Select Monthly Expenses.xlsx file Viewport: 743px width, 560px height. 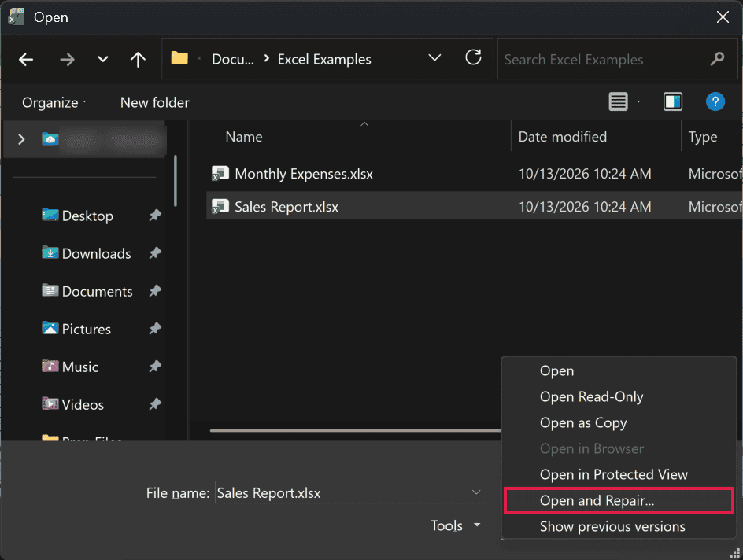304,174
